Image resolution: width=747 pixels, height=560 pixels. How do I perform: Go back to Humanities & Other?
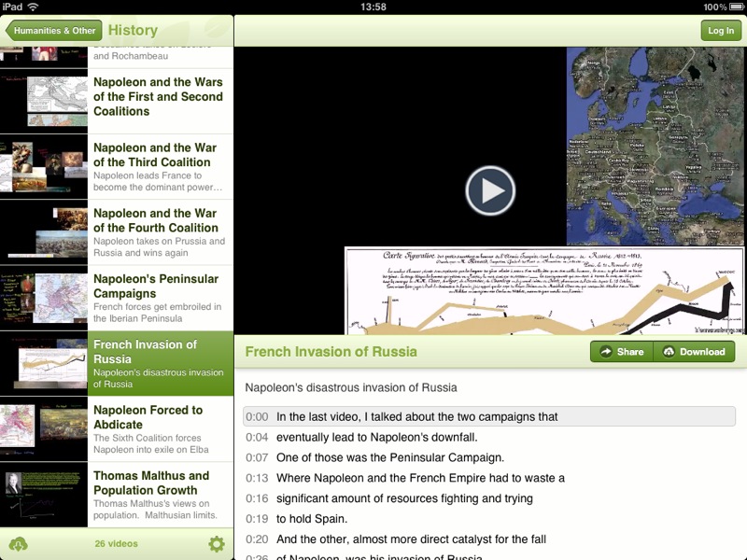(54, 31)
